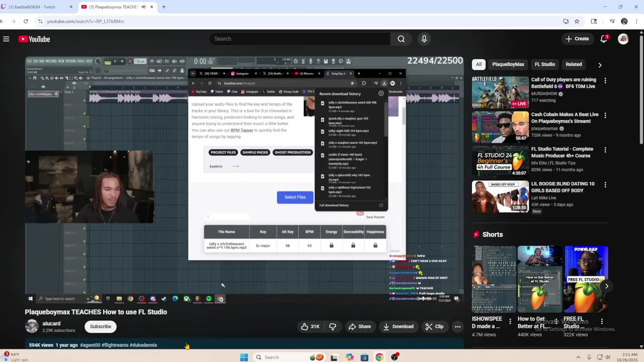Start voice search with microphone icon
The height and width of the screenshot is (362, 644).
[x=424, y=39]
